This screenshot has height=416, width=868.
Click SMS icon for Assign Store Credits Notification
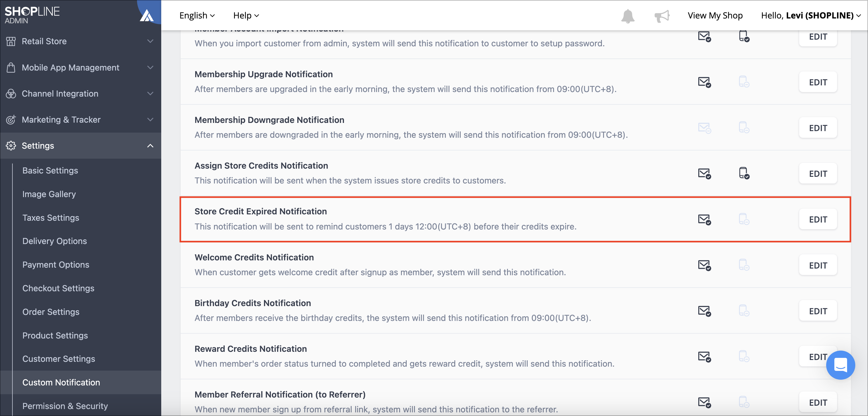point(744,173)
